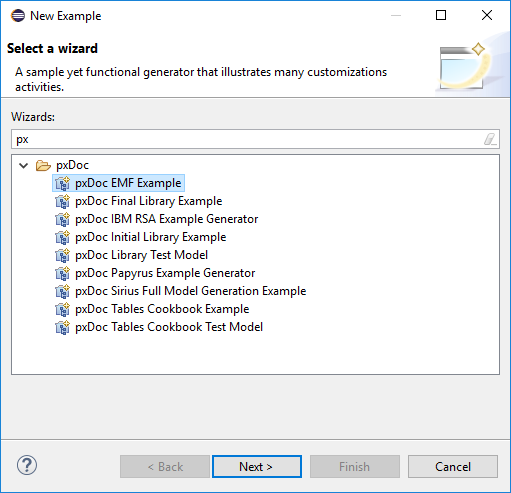Viewport: 511px width, 493px height.
Task: Maximize the New Example window
Action: point(441,15)
